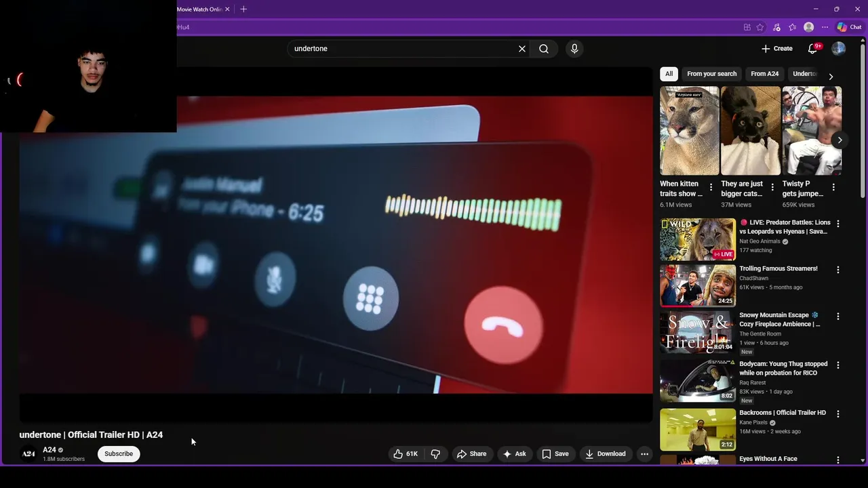Open options for Snowy Mountain Escape video
Viewport: 868px width, 488px height.
837,317
